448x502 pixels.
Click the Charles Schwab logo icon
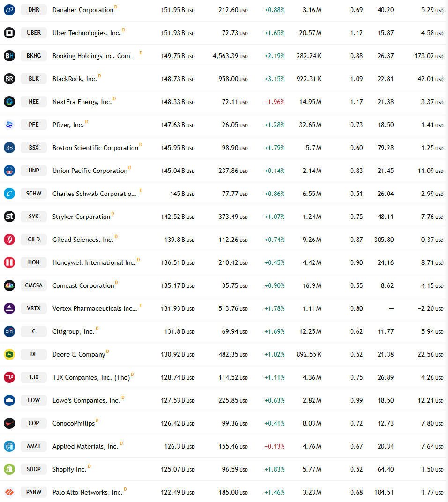(x=9, y=194)
